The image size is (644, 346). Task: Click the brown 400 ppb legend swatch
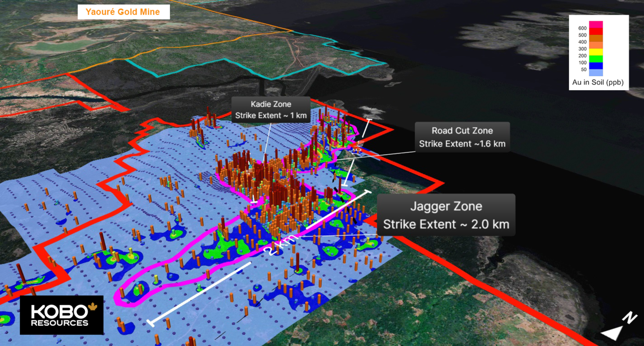coord(596,38)
